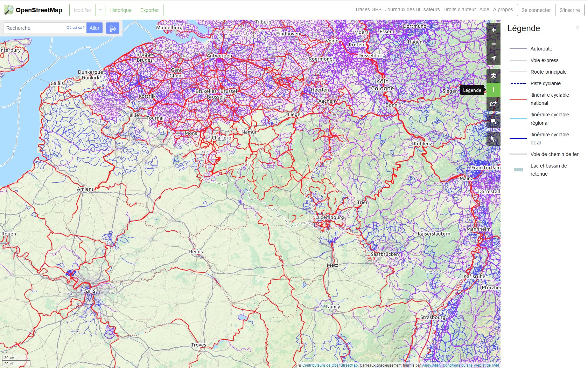Click the Troyes label on the map
This screenshot has width=588, height=368.
[x=198, y=345]
